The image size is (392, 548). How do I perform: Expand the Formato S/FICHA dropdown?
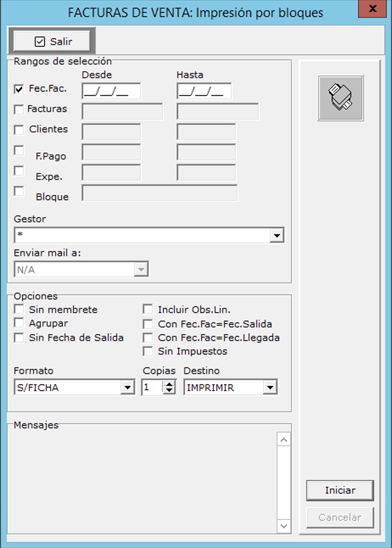(x=127, y=388)
